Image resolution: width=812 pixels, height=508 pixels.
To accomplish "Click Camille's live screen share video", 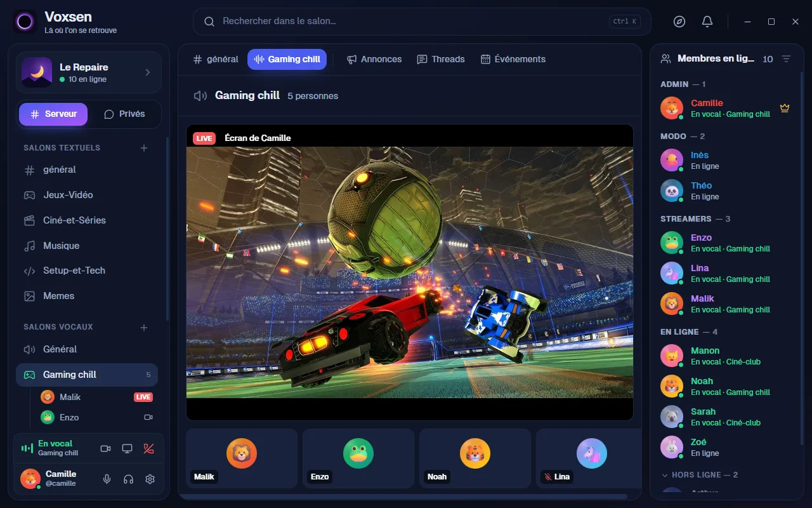I will 410,272.
